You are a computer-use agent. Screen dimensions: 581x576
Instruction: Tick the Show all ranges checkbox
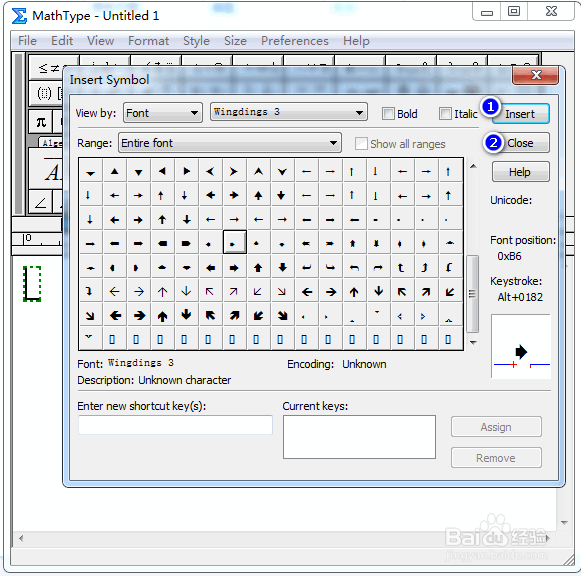click(361, 144)
